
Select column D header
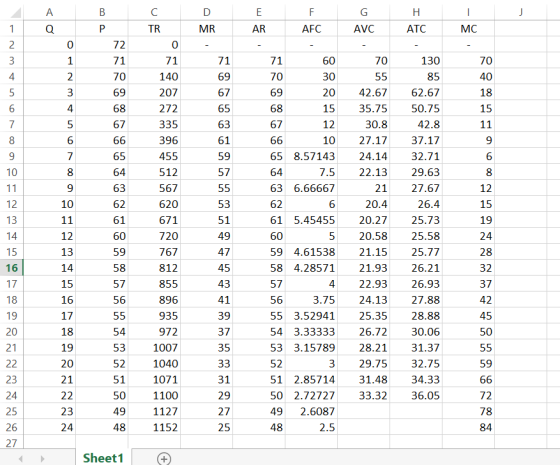[206, 12]
